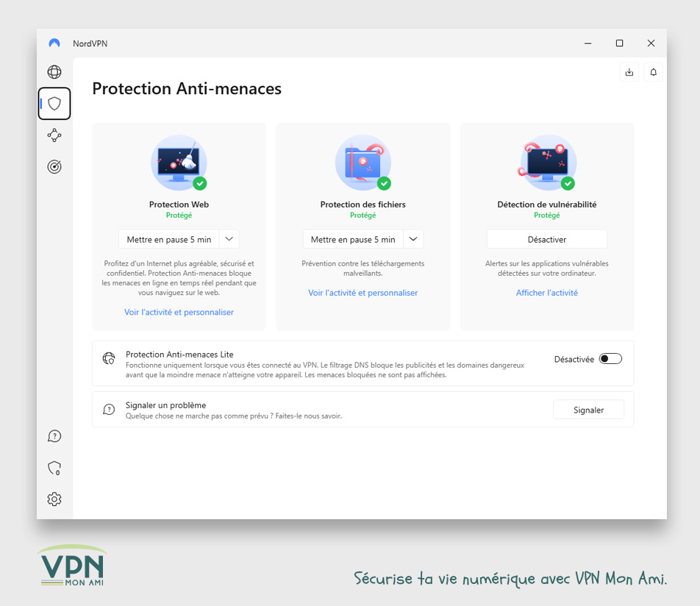Open the Meshnet nodes sidebar icon

pyautogui.click(x=54, y=135)
